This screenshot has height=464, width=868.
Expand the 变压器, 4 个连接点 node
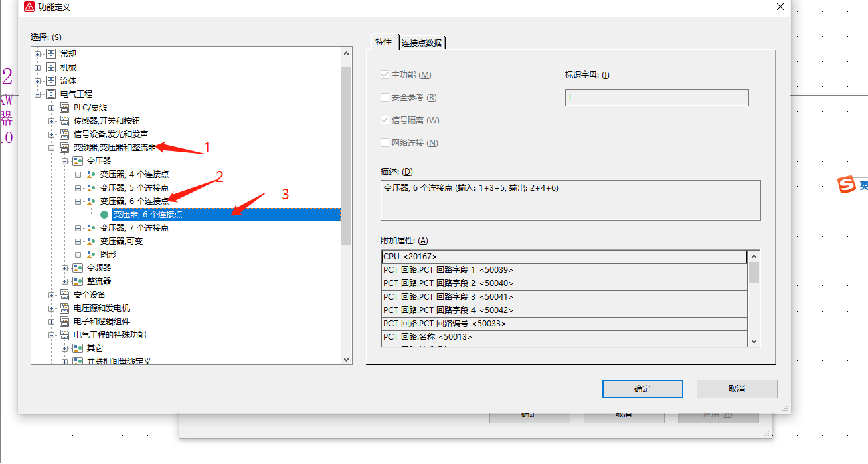(78, 175)
